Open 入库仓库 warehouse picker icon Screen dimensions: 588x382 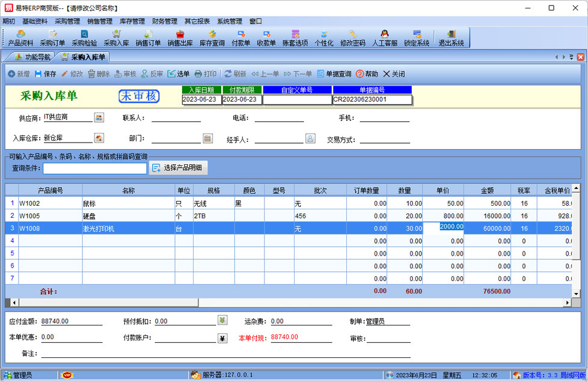[99, 138]
